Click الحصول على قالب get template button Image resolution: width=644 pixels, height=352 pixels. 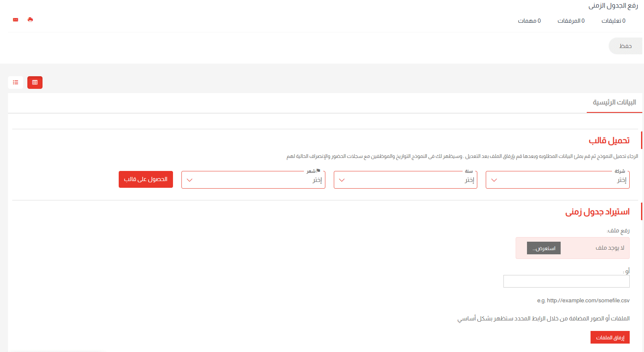tap(146, 179)
